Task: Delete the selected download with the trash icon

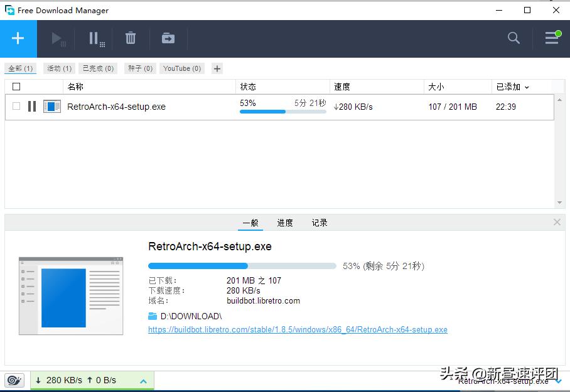Action: click(x=131, y=38)
